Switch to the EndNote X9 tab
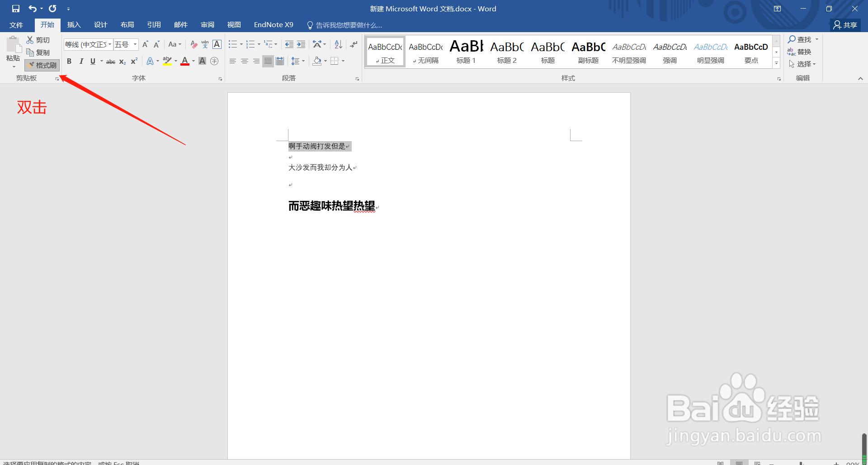 click(x=274, y=25)
